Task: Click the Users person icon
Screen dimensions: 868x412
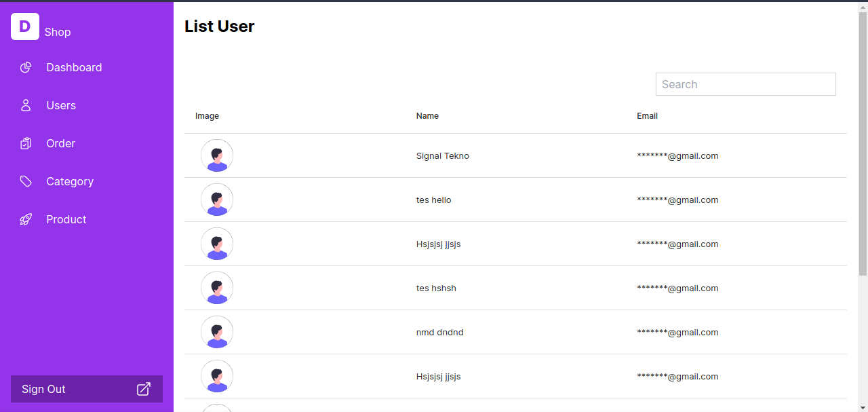Action: coord(26,105)
